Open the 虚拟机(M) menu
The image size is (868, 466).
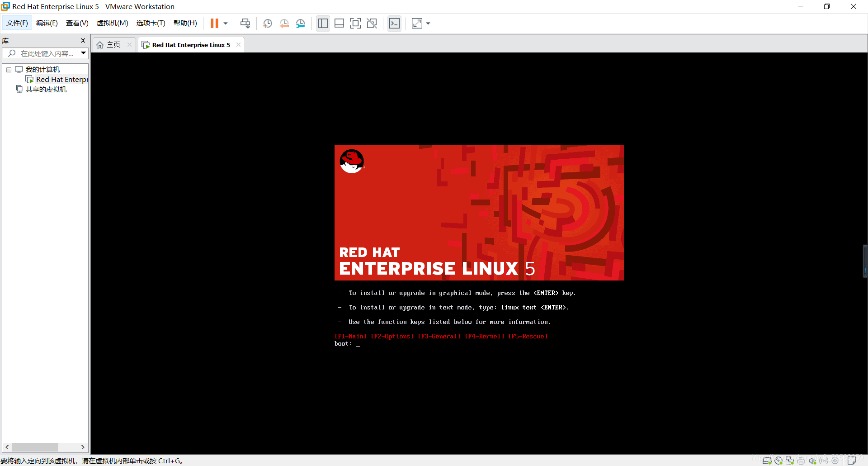113,23
